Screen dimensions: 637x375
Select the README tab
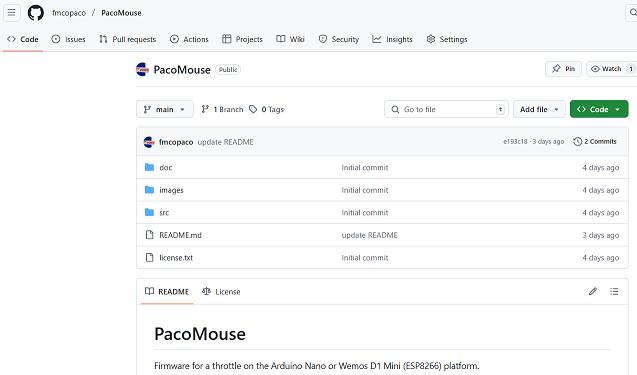[167, 291]
